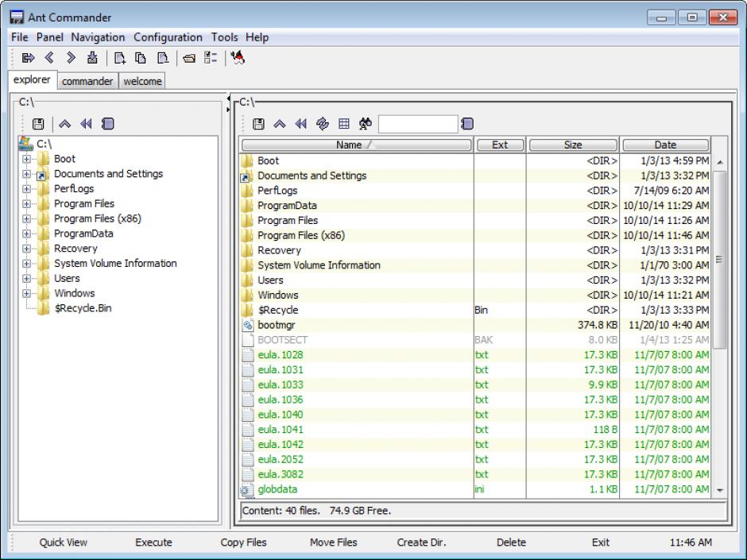747x560 pixels.
Task: Click the bootmgr file icon in the list
Action: (248, 325)
